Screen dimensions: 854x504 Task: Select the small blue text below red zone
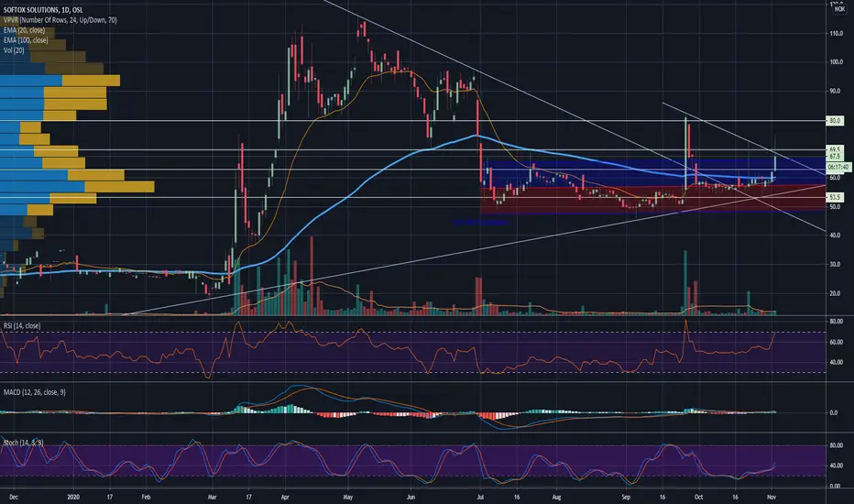(480, 223)
